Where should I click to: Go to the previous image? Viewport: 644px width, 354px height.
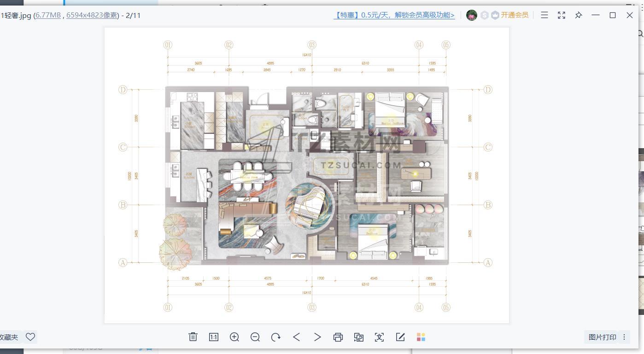pos(297,337)
